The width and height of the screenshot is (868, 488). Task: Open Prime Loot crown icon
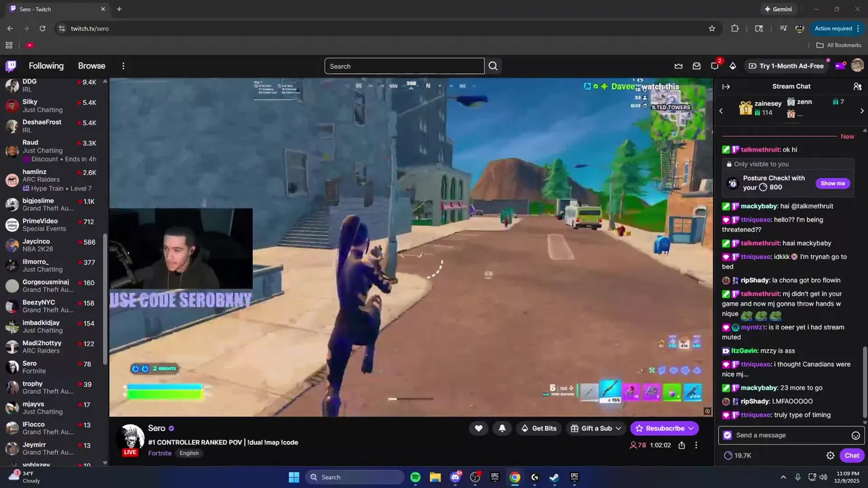[678, 66]
